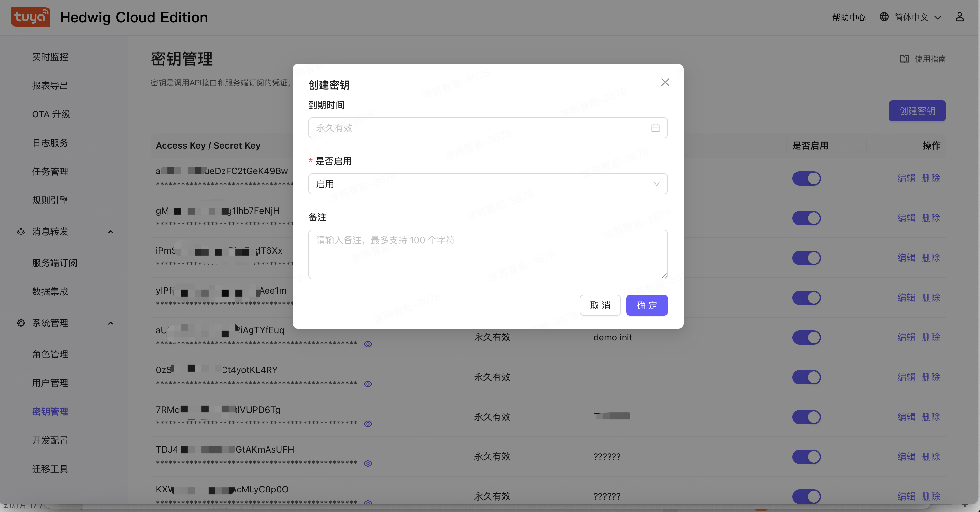This screenshot has width=980, height=512.
Task: Click the Tuya logo icon
Action: (30, 17)
